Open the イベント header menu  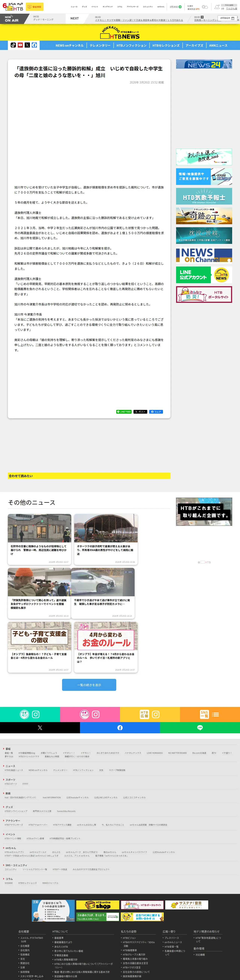95,7
